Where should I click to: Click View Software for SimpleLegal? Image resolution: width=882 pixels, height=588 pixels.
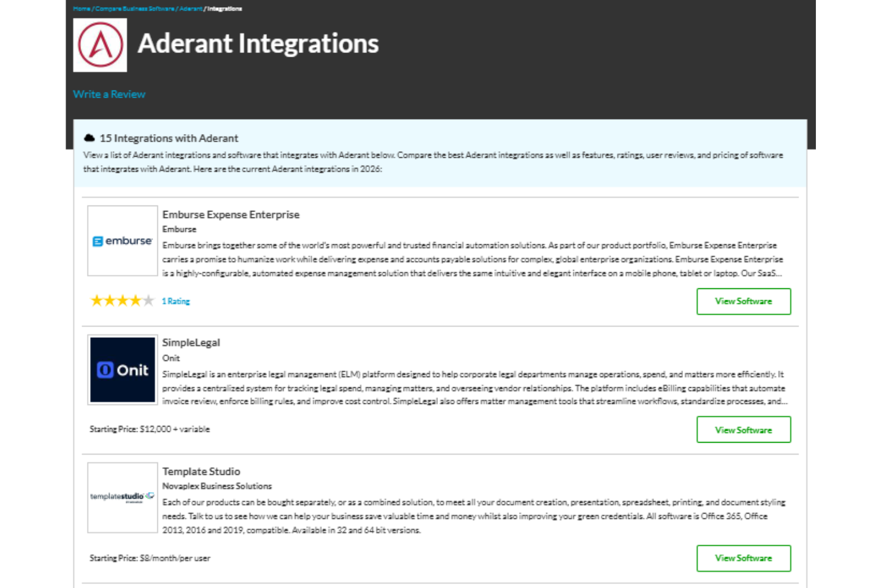pyautogui.click(x=743, y=430)
